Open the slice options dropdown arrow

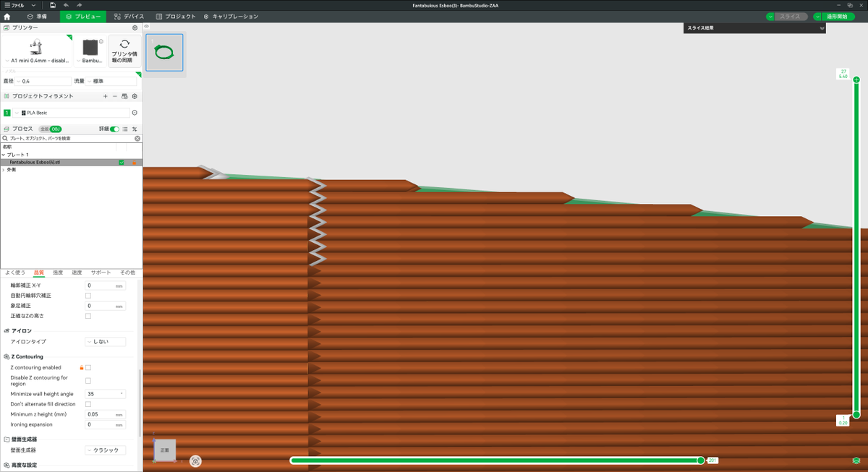pos(770,16)
